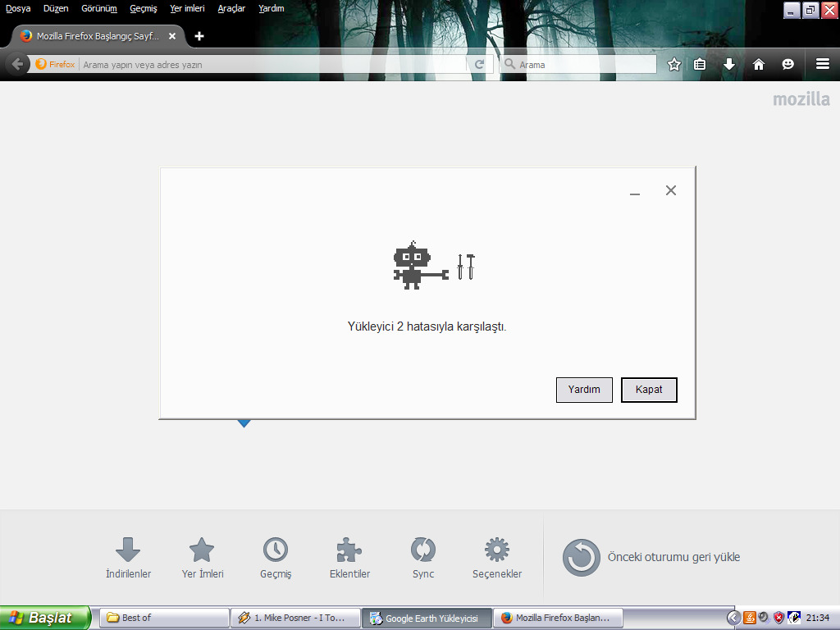Switch to Google Earth Yükleyicisi taskbar item
Viewport: 840px width, 630px height.
coord(427,618)
